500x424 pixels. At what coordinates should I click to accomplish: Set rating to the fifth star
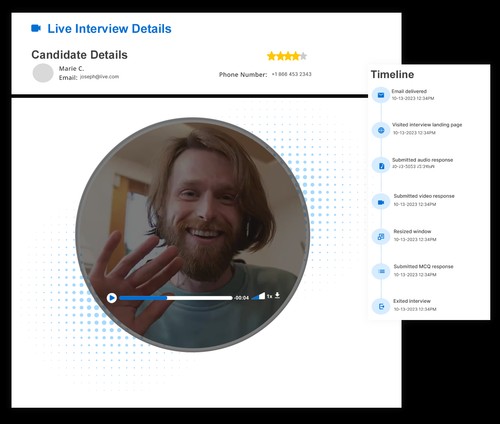pyautogui.click(x=303, y=56)
